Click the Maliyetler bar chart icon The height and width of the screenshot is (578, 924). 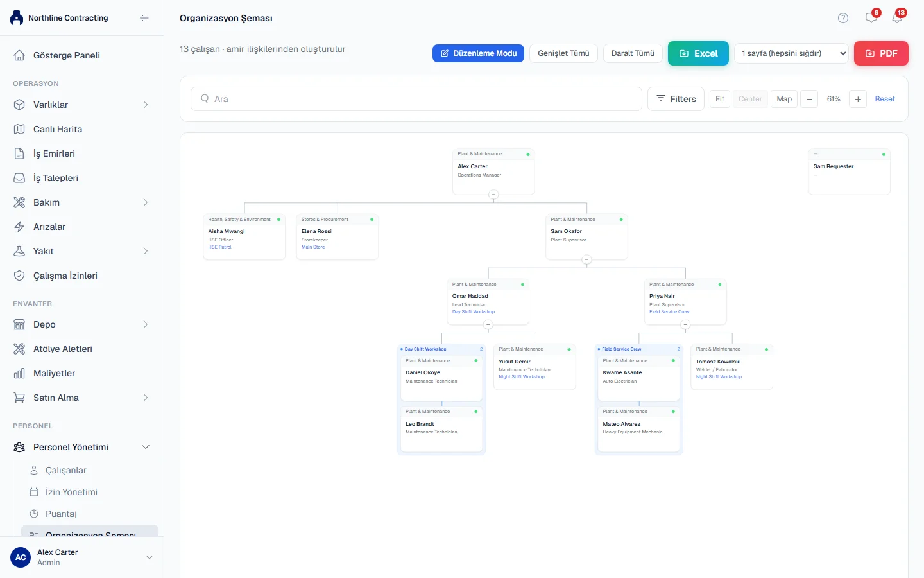19,373
